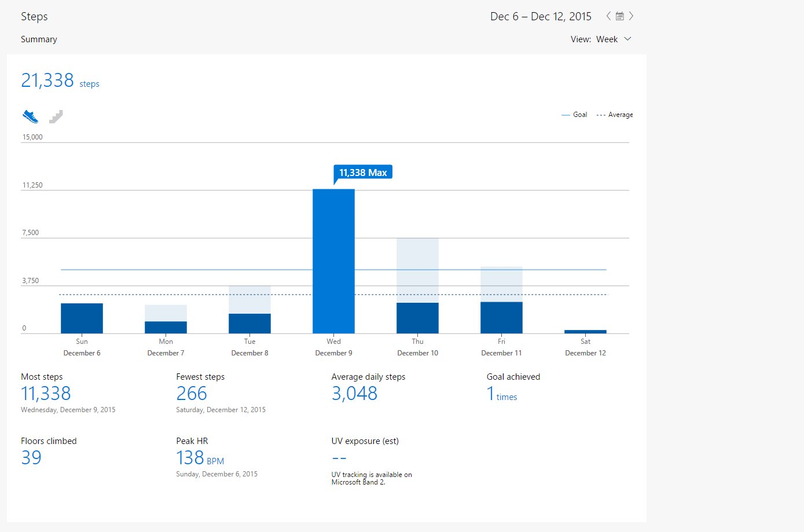This screenshot has height=532, width=804.
Task: Click the Thursday December 10 bar
Action: pyautogui.click(x=417, y=318)
